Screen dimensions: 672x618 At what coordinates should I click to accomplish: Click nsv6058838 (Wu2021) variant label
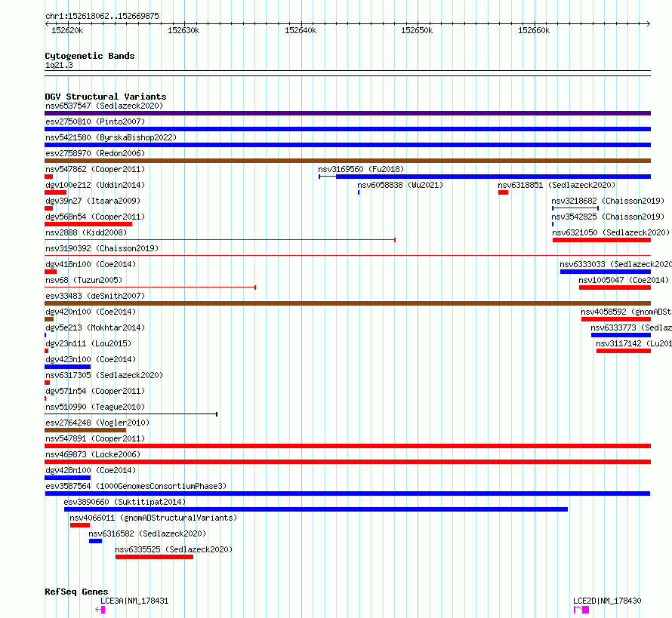pyautogui.click(x=400, y=185)
